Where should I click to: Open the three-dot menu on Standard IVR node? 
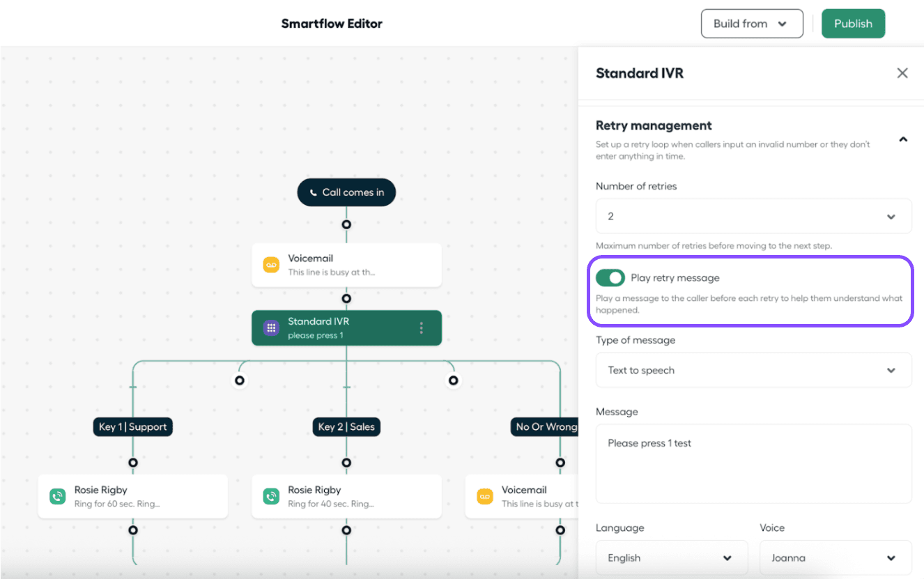[421, 328]
